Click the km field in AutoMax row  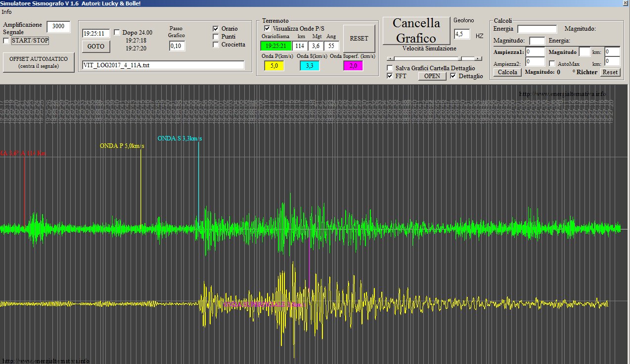coord(612,61)
